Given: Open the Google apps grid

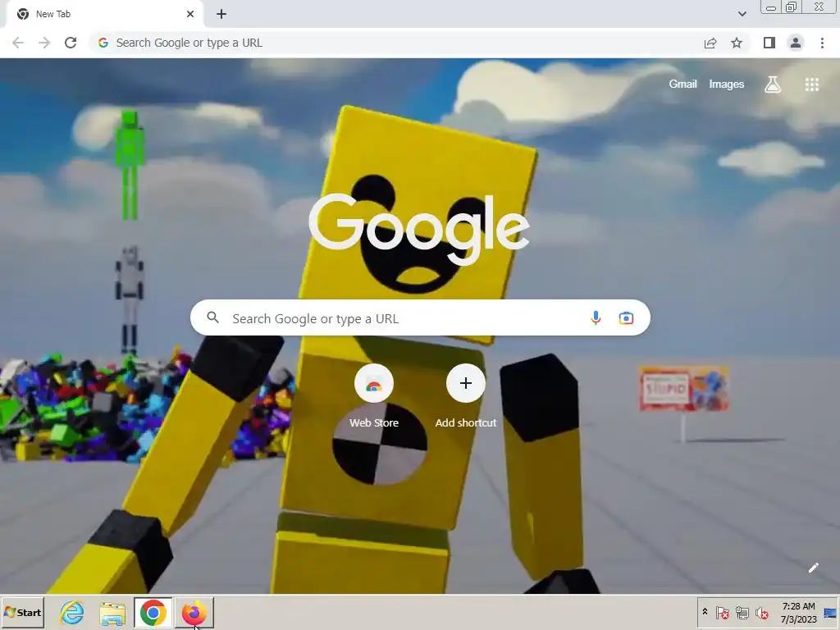Looking at the screenshot, I should pos(811,84).
